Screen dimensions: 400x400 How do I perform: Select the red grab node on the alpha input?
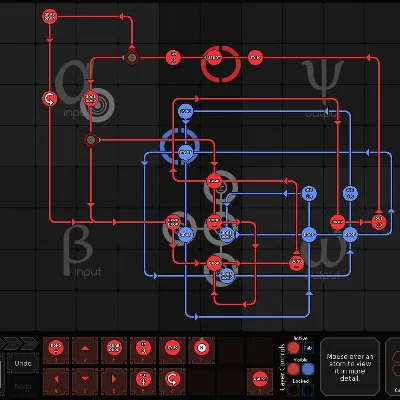91,99
